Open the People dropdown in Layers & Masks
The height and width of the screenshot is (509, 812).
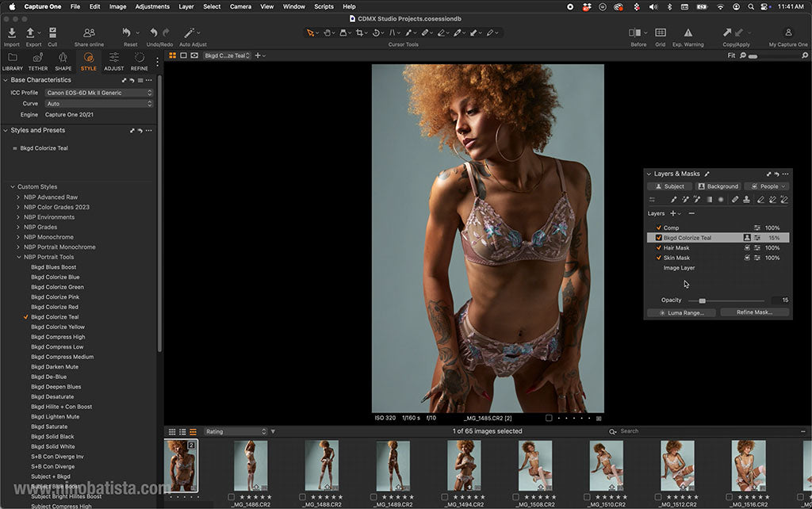(x=767, y=186)
